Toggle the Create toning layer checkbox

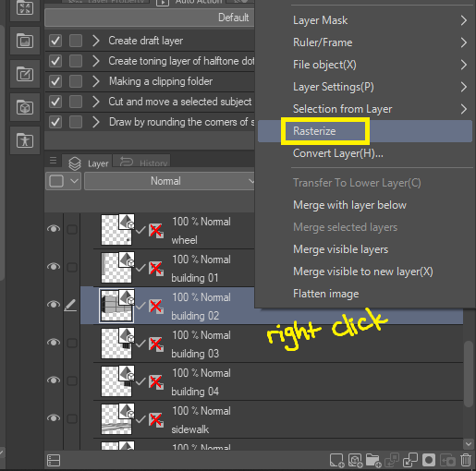55,61
